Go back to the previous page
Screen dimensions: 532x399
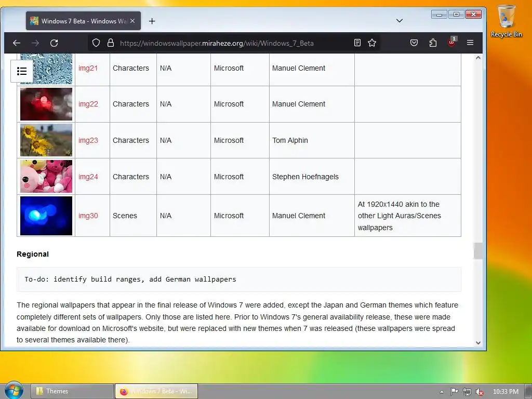click(x=16, y=43)
